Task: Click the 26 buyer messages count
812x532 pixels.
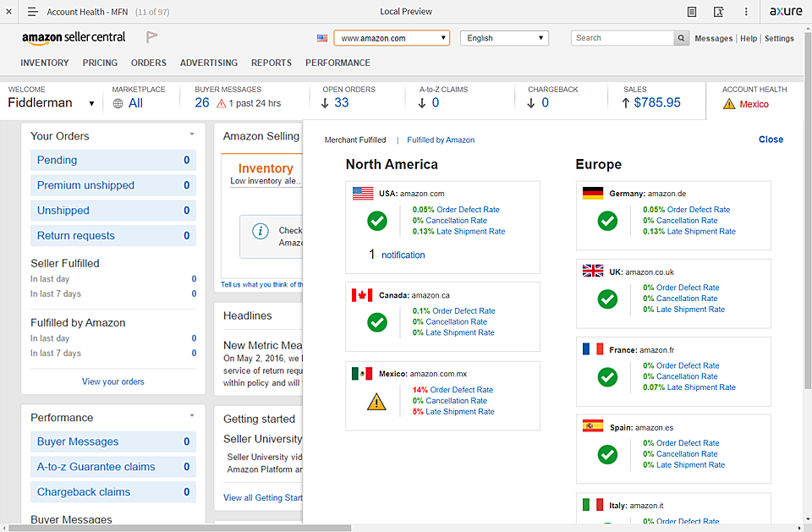Action: (x=202, y=102)
